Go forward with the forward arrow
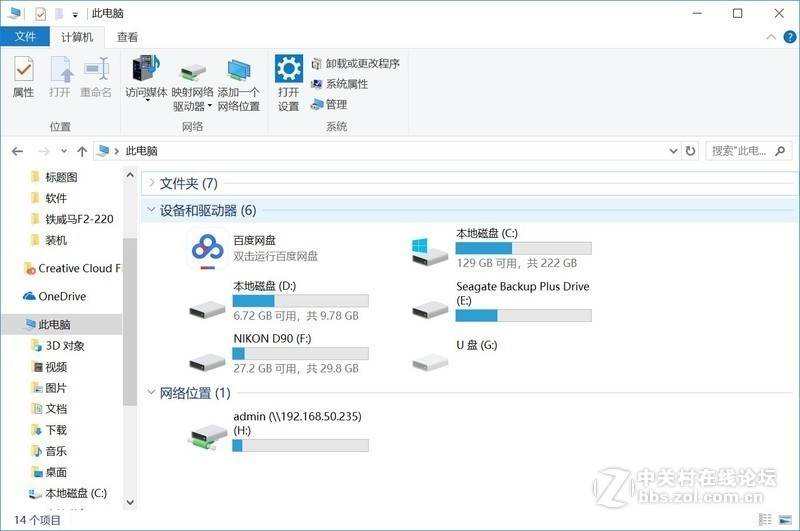800x531 pixels. point(44,151)
